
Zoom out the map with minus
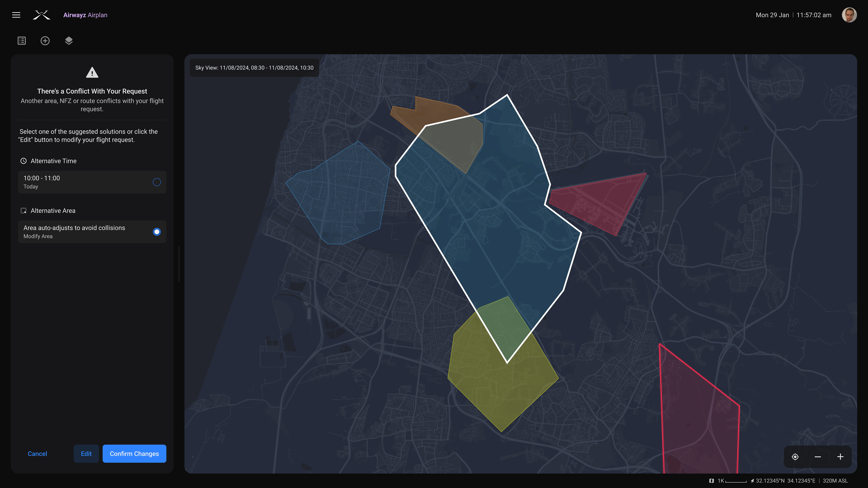pos(818,457)
